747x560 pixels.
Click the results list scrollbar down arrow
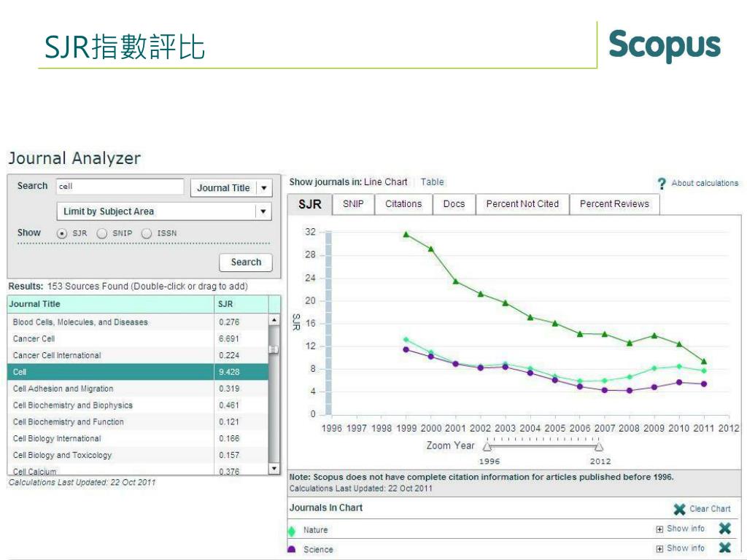tap(274, 469)
